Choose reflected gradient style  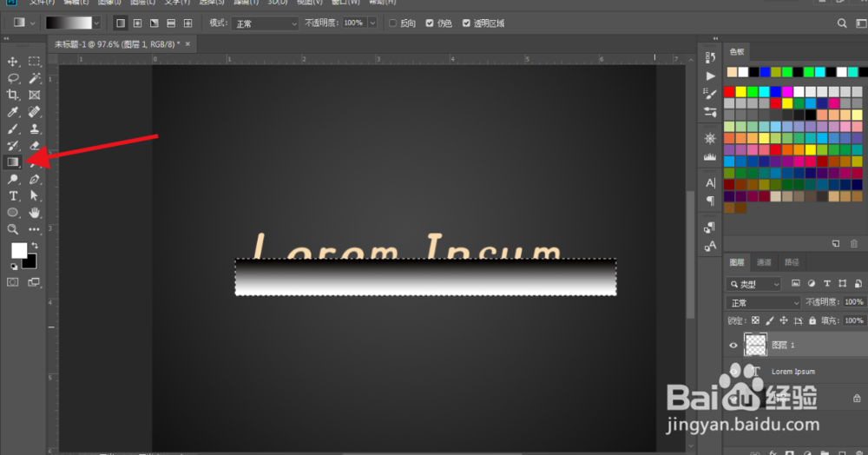pos(171,23)
